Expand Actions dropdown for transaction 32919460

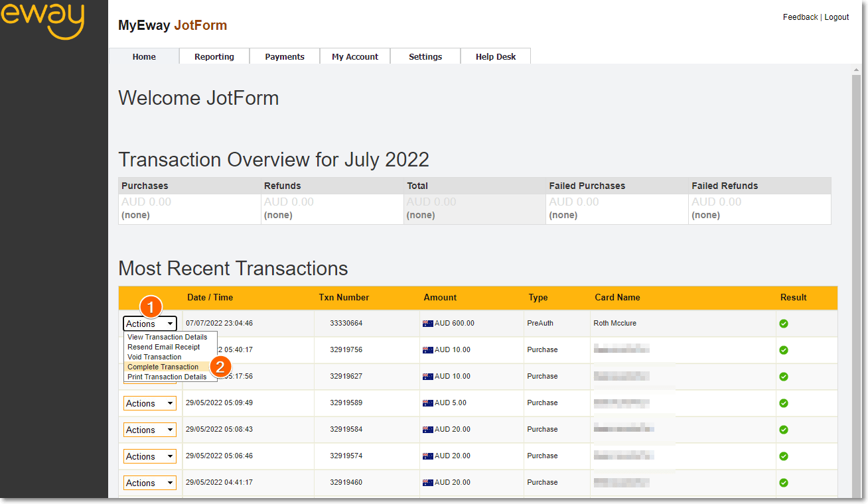[x=150, y=483]
